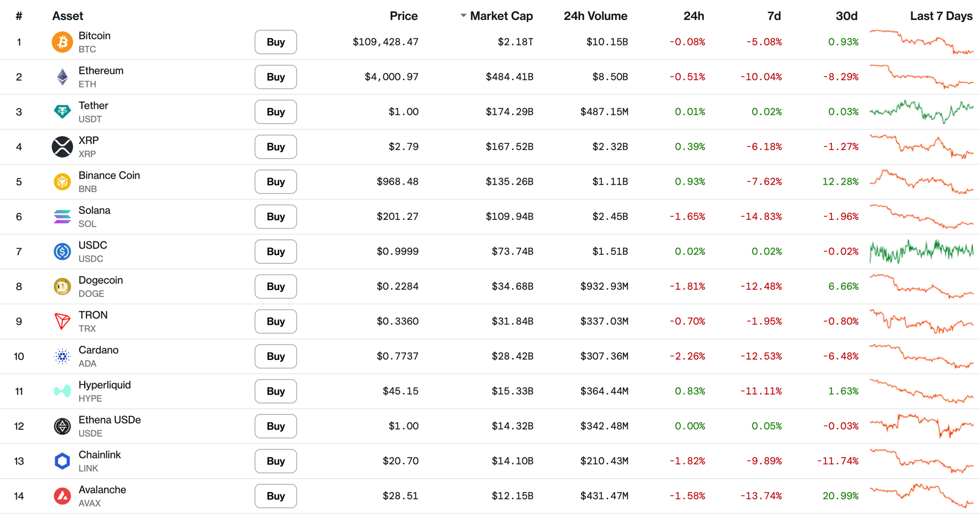Click the XRP black logo icon

point(62,147)
